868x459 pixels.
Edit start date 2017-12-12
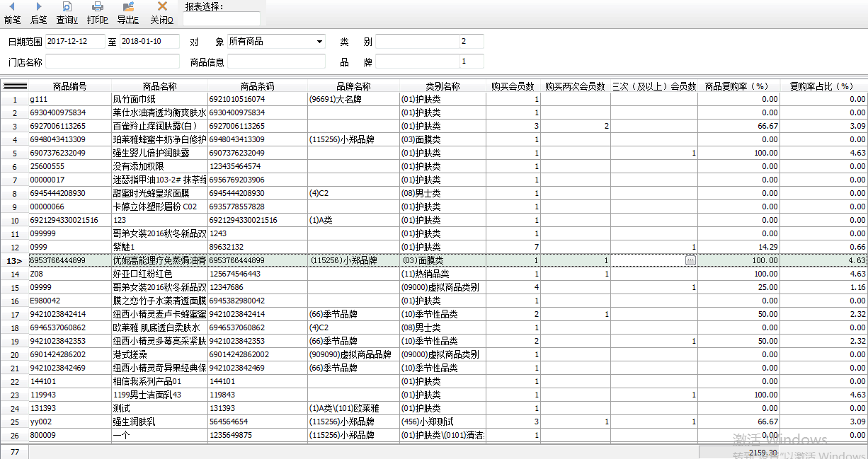point(76,42)
